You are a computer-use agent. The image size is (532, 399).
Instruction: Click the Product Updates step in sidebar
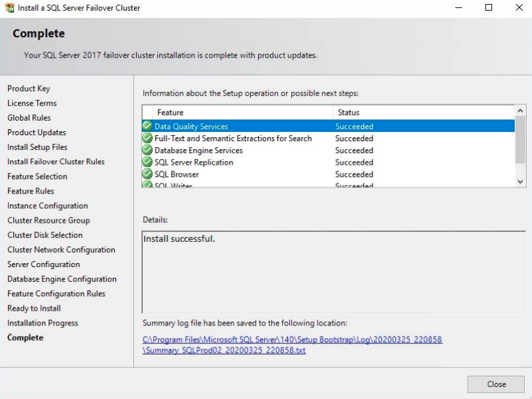coord(36,132)
